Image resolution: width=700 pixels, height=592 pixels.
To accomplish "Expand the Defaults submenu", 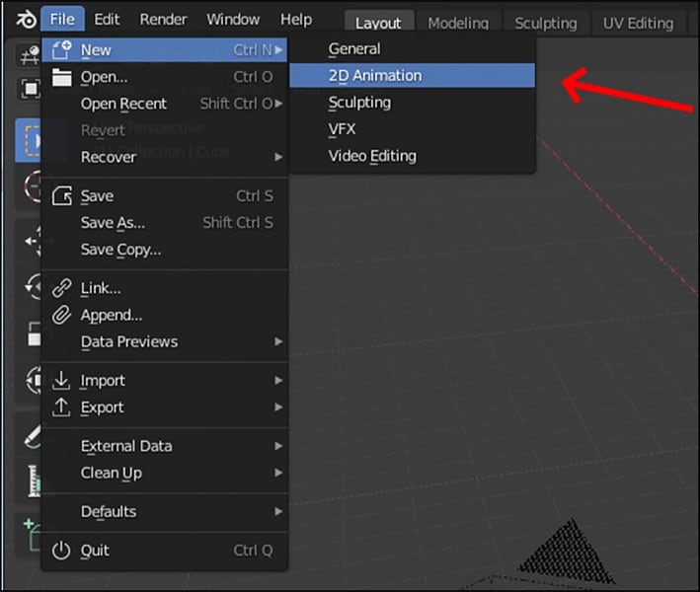I will coord(165,512).
